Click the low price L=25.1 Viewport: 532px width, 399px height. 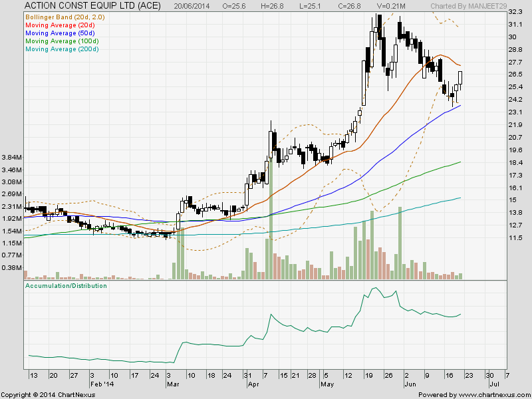310,6
